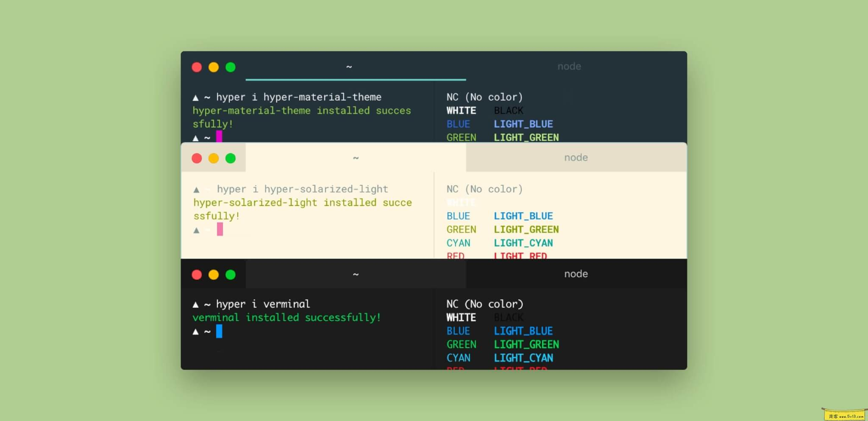This screenshot has height=421, width=868.
Task: Click LIGHT_CYAN text in the verminal node pane
Action: [x=523, y=358]
